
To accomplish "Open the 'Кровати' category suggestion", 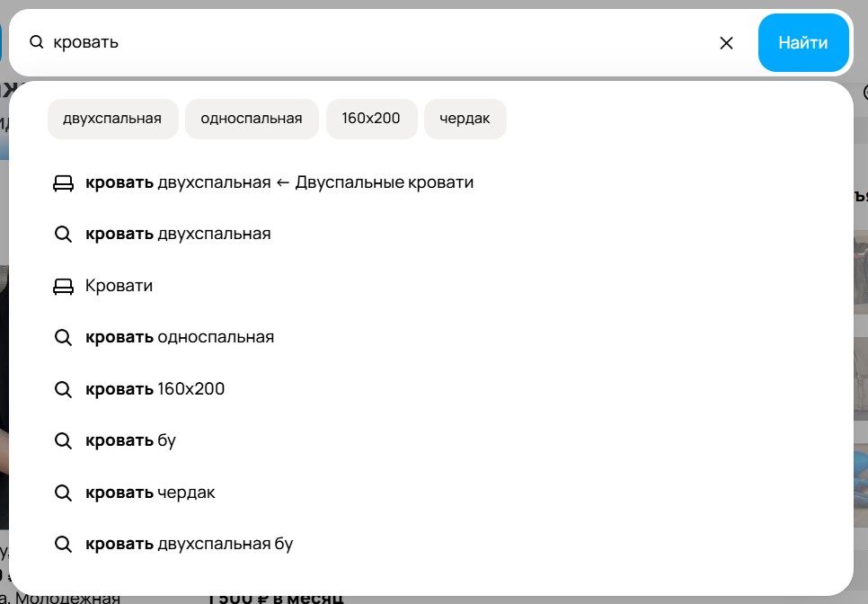I will tap(118, 286).
